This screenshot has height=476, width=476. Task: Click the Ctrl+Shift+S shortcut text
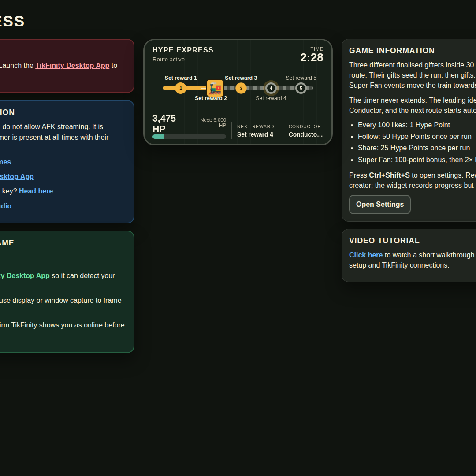pos(389,175)
